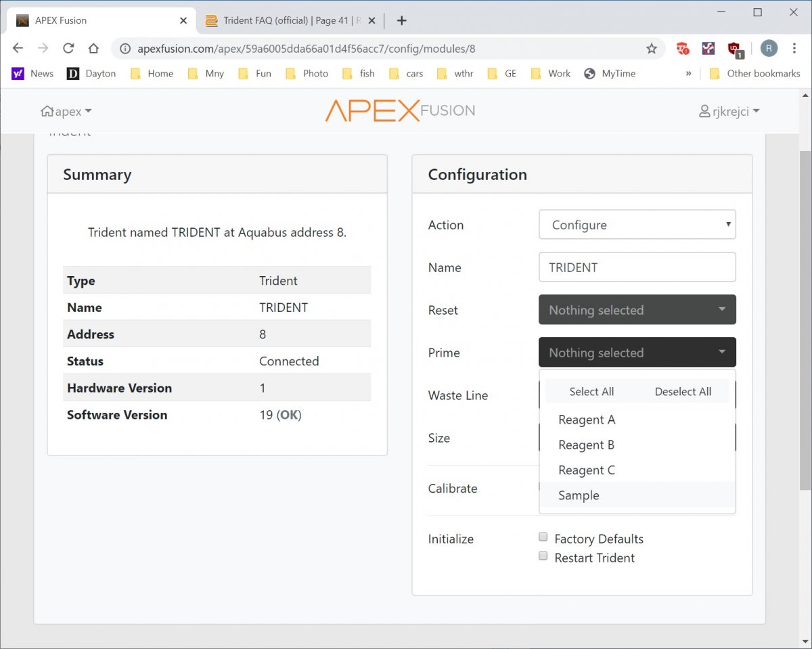Open the cars bookmarks folder
Screen dimensions: 812x649
[x=407, y=73]
